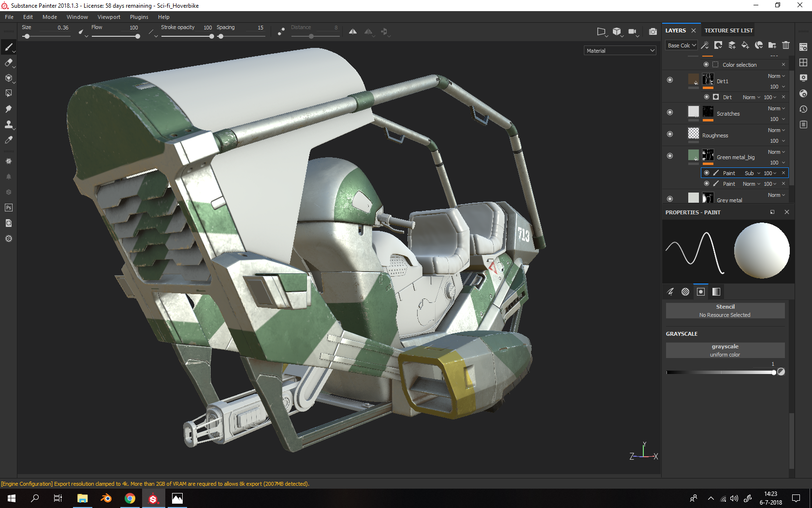Pick the Clone stamp tool
This screenshot has height=508, width=812.
(8, 124)
